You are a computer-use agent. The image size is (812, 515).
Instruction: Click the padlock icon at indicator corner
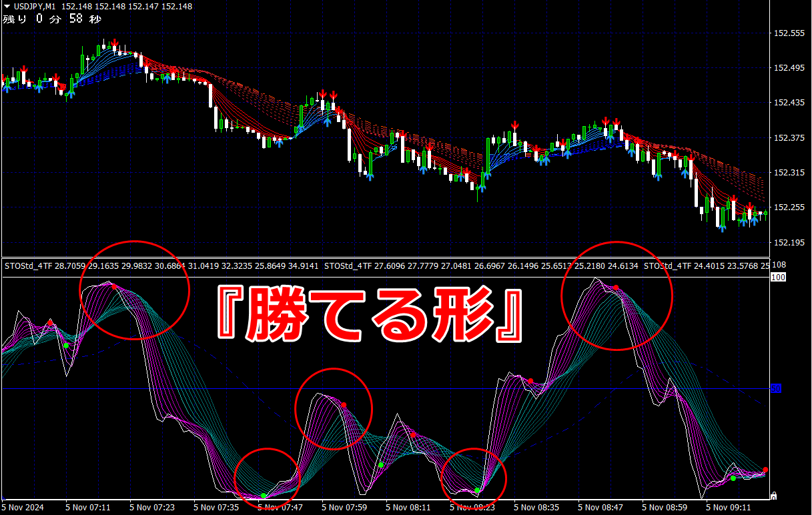(774, 495)
